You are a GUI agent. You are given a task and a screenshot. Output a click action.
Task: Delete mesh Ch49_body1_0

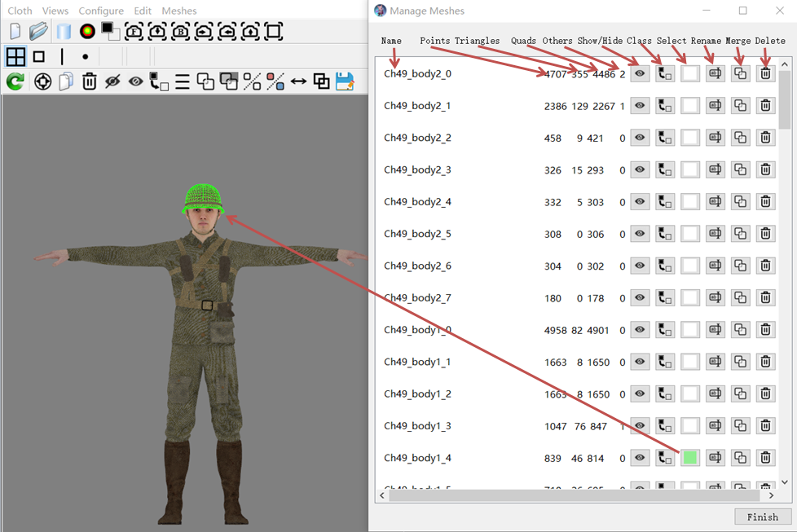[765, 330]
